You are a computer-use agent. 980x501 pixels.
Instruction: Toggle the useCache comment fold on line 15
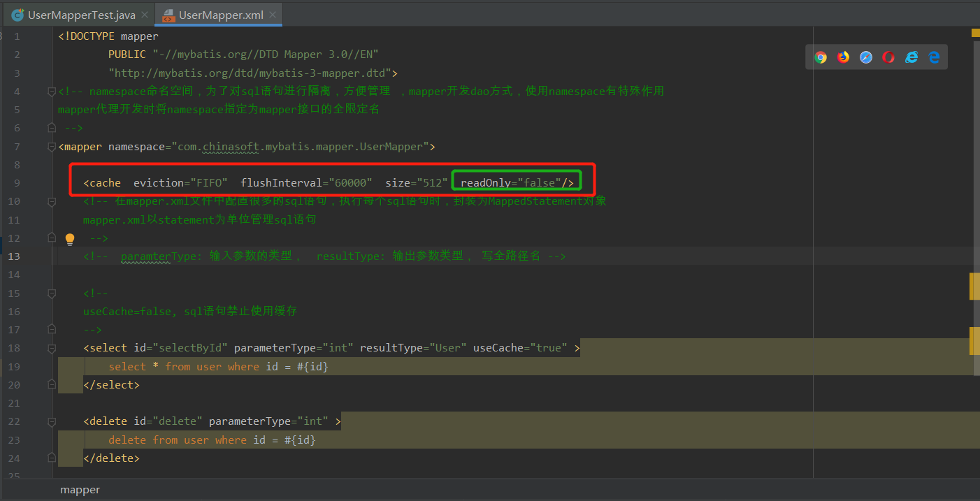[x=51, y=293]
